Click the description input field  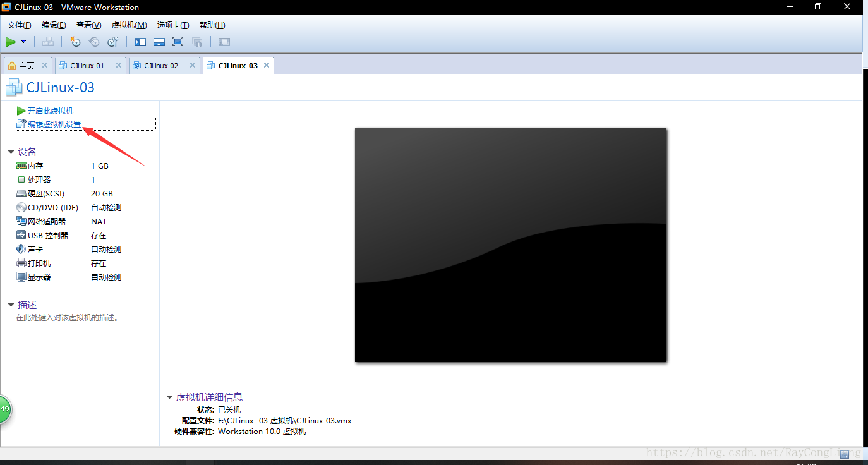pyautogui.click(x=67, y=318)
